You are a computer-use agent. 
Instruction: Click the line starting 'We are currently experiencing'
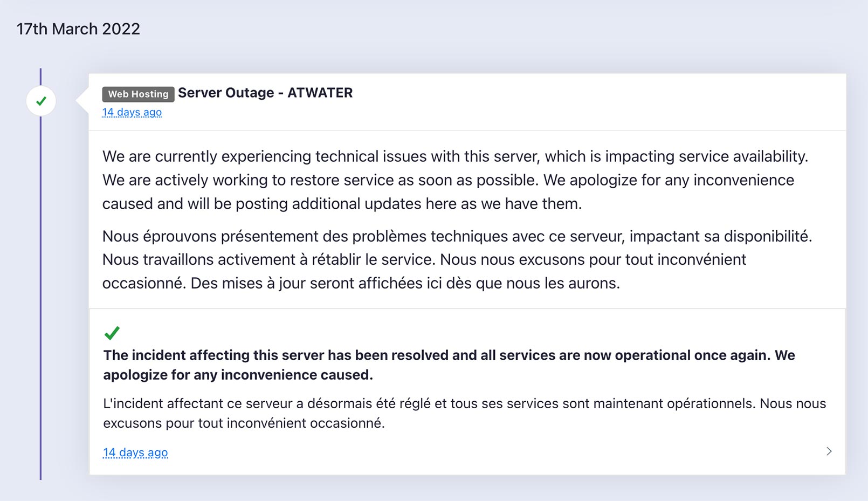point(455,156)
